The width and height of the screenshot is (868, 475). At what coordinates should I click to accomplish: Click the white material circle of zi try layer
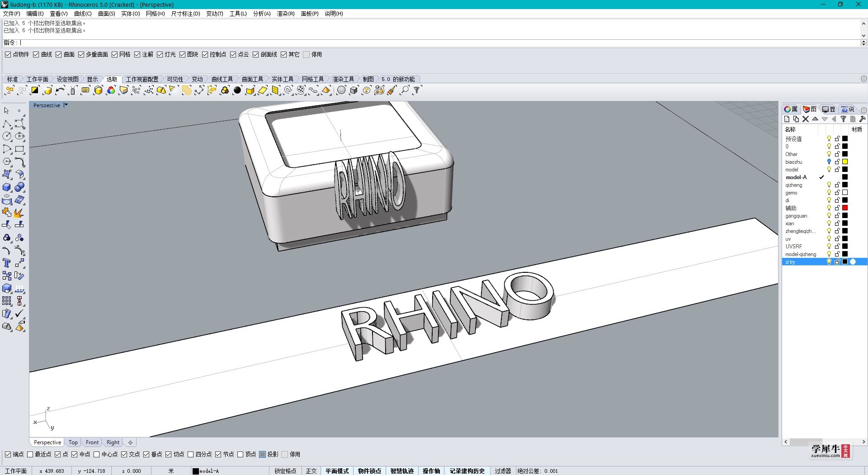click(853, 261)
